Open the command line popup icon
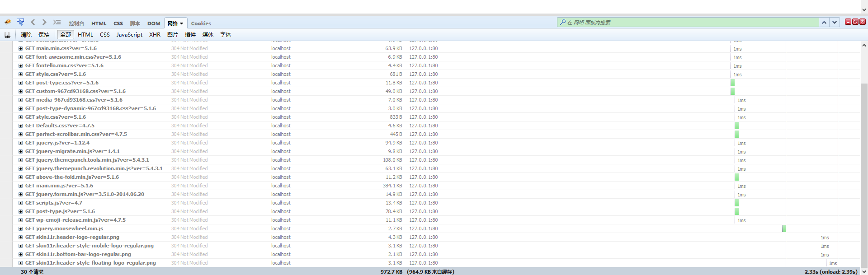The width and height of the screenshot is (868, 275). (x=57, y=22)
